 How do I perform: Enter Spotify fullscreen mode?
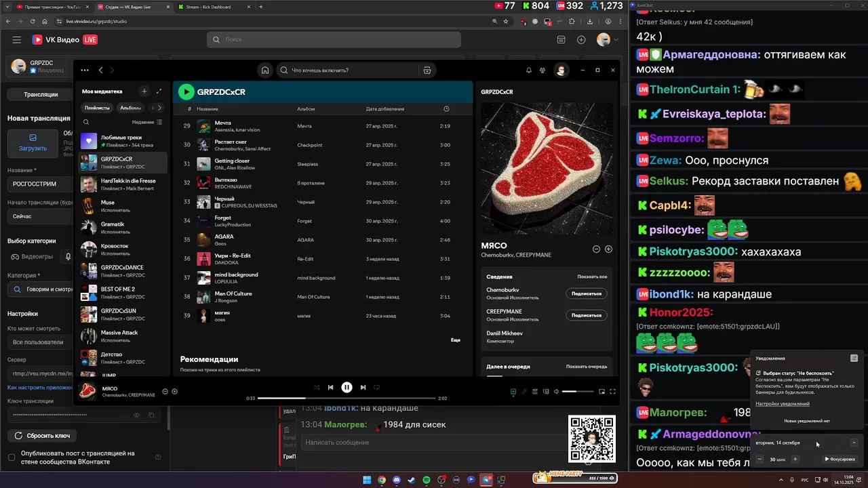pyautogui.click(x=612, y=391)
